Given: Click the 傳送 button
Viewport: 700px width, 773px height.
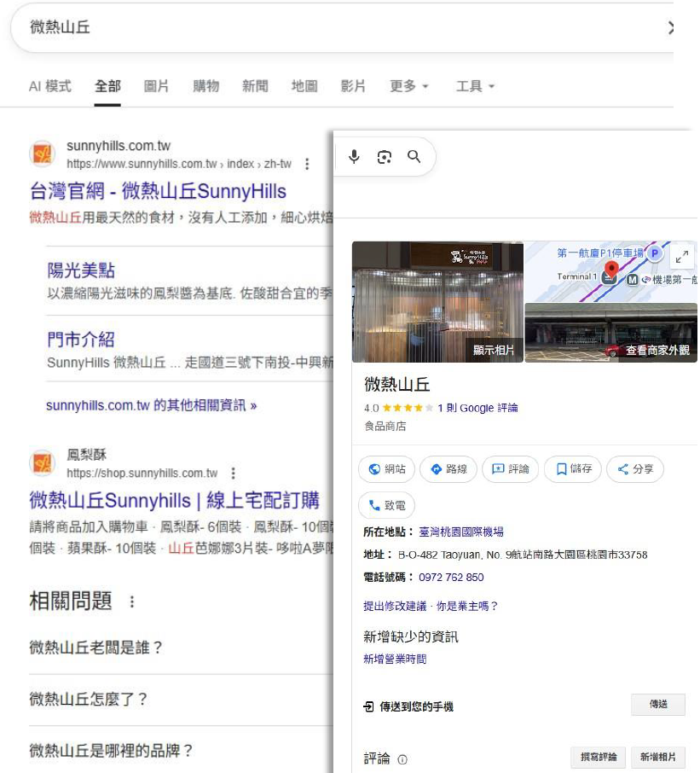Looking at the screenshot, I should click(658, 705).
